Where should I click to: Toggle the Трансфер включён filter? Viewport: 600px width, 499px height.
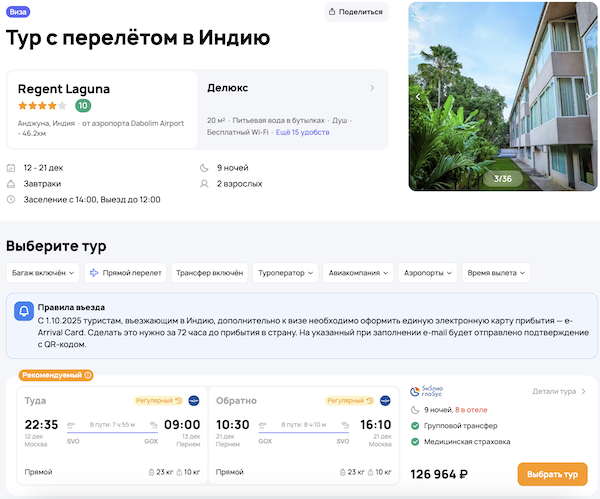pyautogui.click(x=209, y=272)
